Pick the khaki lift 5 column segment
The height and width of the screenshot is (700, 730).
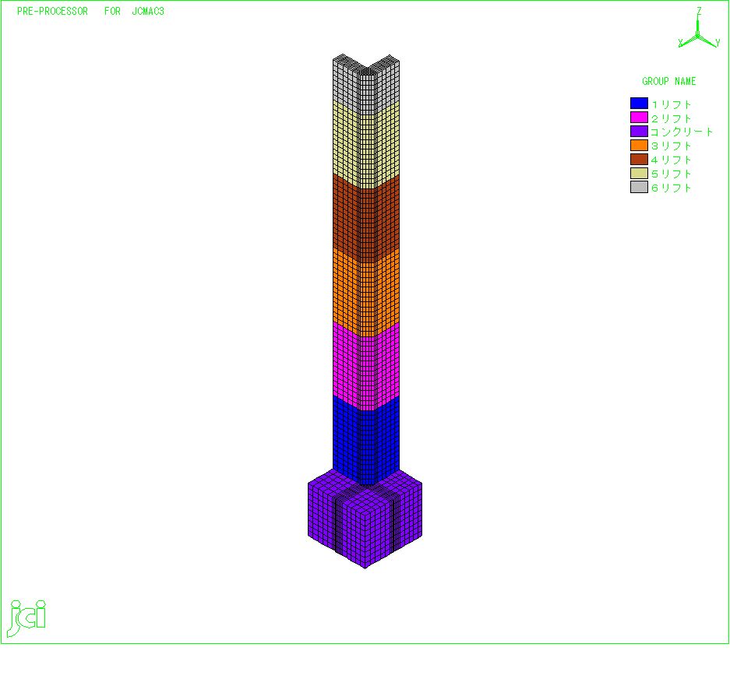point(366,144)
